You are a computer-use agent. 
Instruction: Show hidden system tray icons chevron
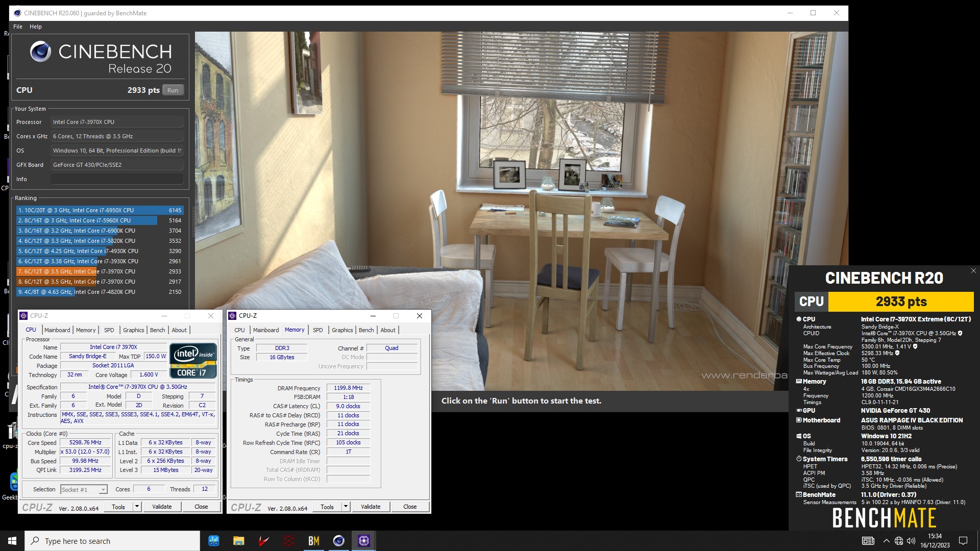(886, 541)
